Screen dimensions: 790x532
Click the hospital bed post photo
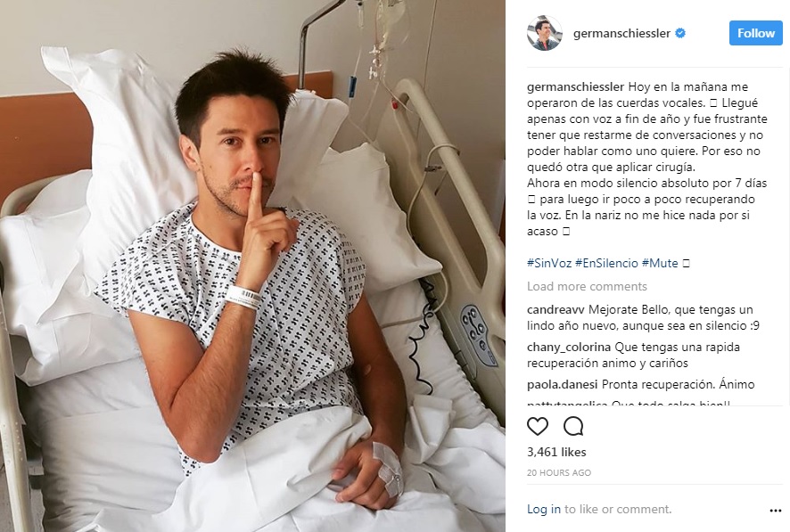point(252,266)
